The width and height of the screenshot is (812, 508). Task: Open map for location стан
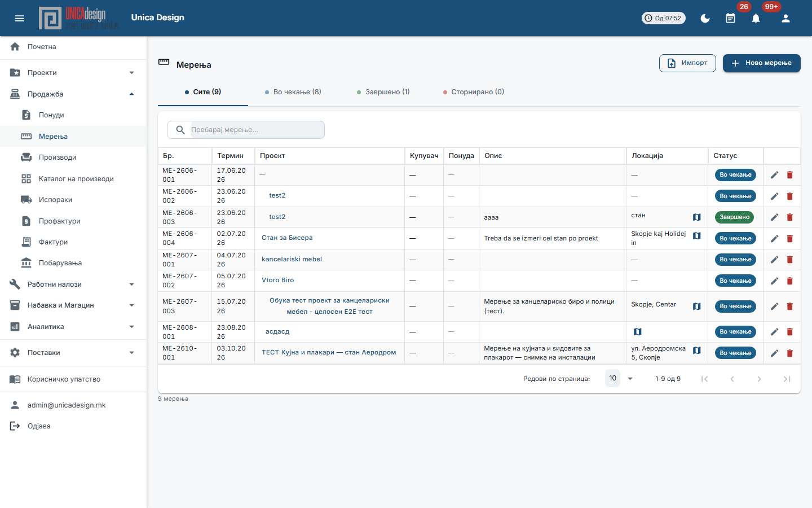(697, 217)
